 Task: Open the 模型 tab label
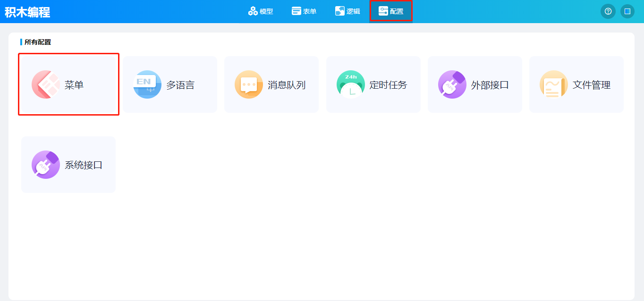pos(266,11)
